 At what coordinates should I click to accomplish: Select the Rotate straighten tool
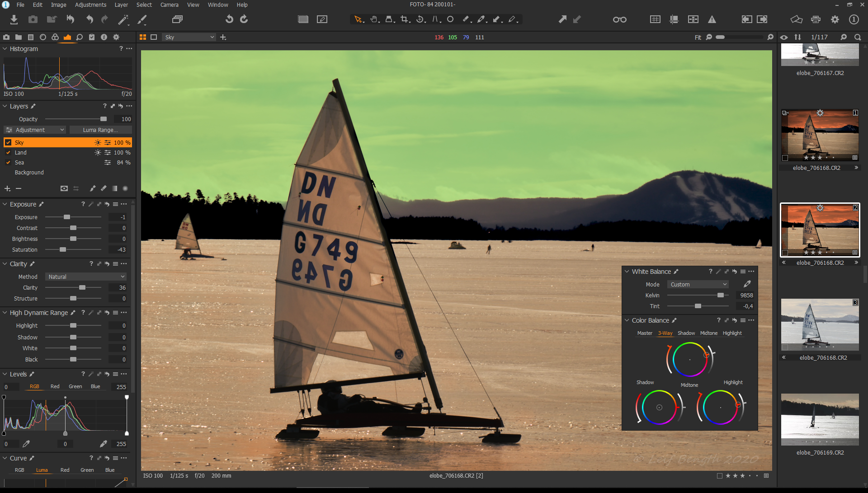[x=420, y=19]
